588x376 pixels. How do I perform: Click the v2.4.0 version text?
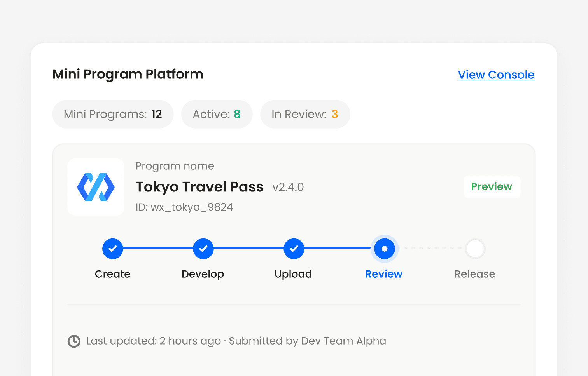(288, 187)
